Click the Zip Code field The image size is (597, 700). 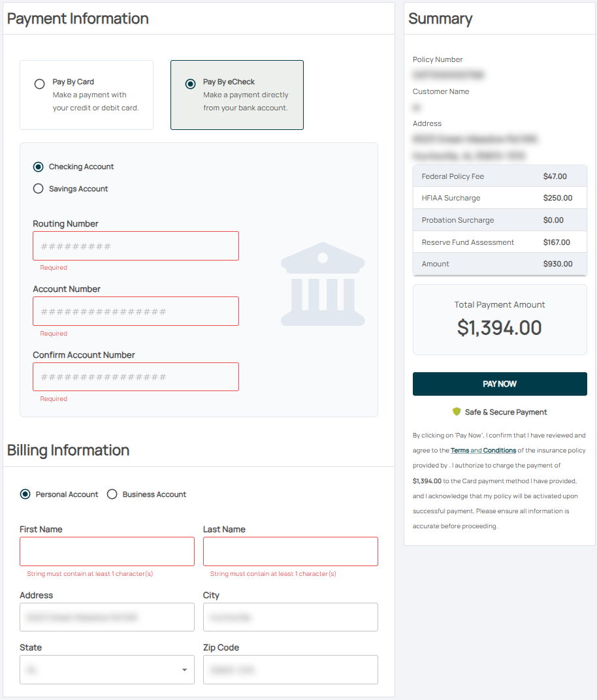point(291,669)
